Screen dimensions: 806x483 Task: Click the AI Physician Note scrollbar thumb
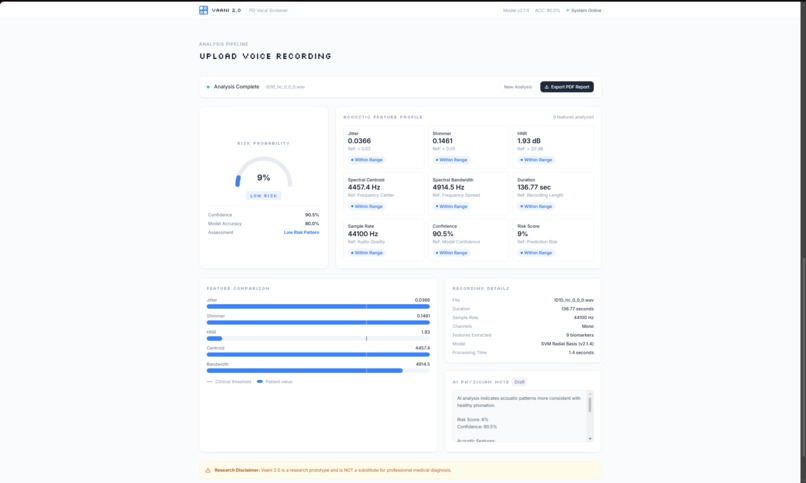point(590,404)
